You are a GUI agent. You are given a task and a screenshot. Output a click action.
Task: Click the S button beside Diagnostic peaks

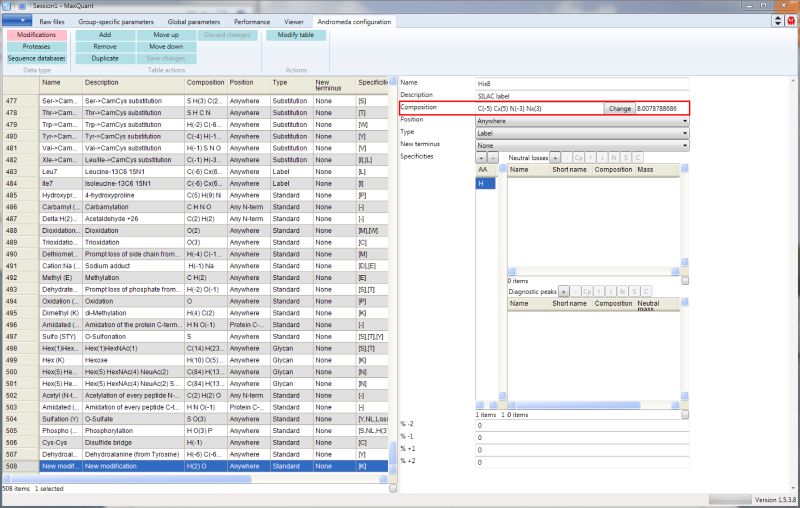(x=634, y=291)
